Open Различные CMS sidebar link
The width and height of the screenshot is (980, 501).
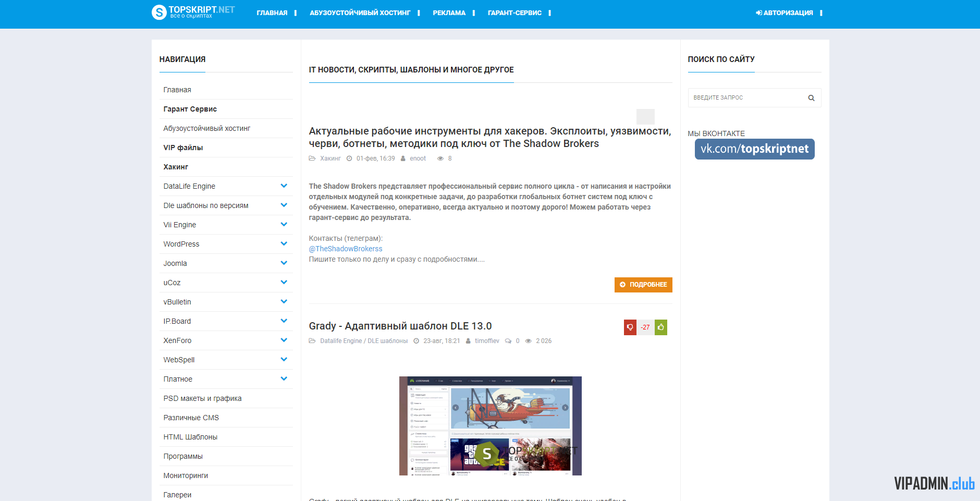point(191,418)
